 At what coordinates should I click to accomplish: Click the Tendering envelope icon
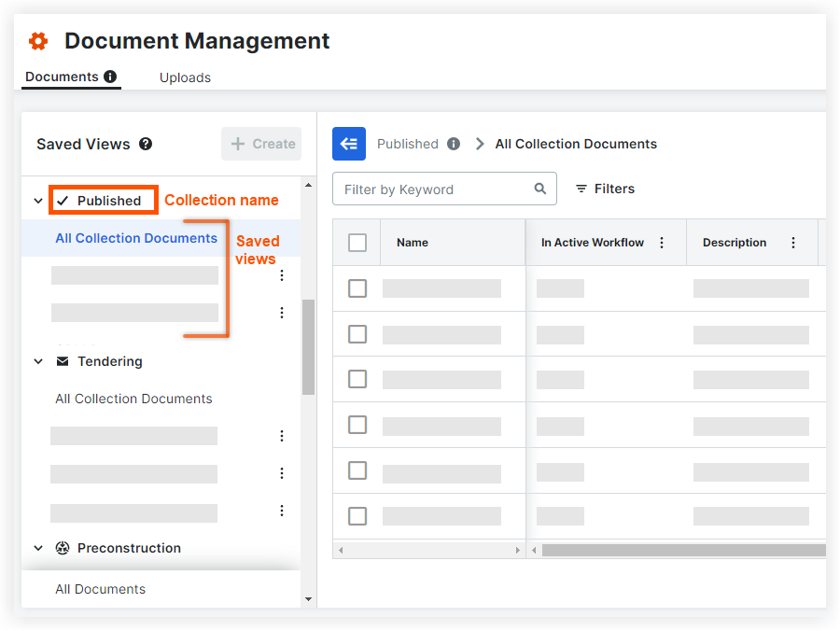point(63,361)
